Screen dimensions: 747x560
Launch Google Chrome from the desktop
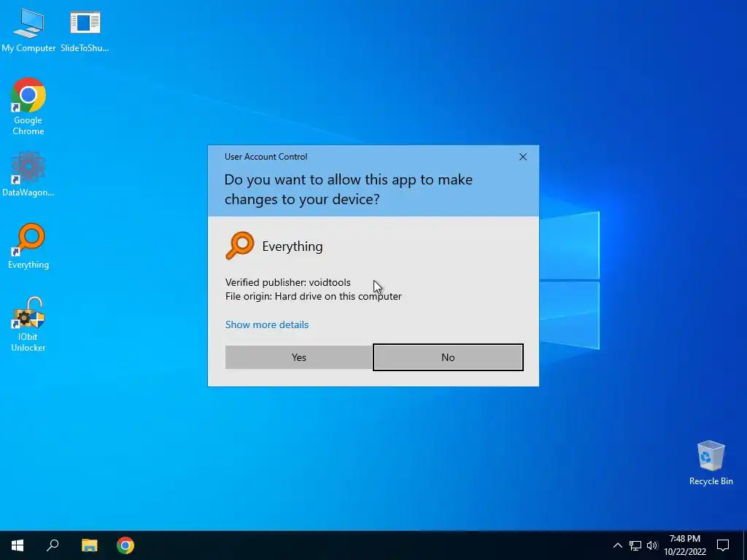28,106
